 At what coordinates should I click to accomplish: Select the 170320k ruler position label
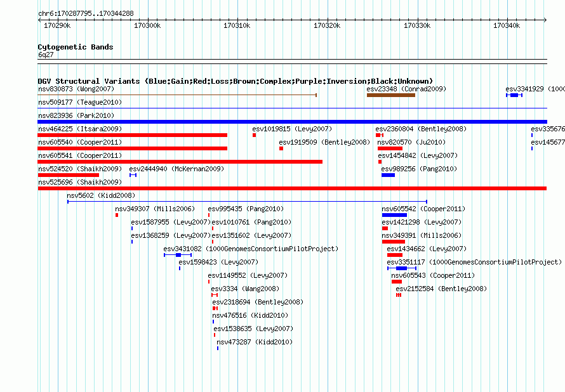click(327, 25)
